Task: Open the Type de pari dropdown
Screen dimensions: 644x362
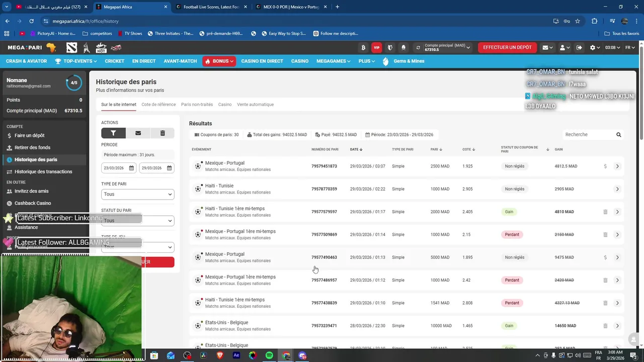Action: click(x=137, y=194)
